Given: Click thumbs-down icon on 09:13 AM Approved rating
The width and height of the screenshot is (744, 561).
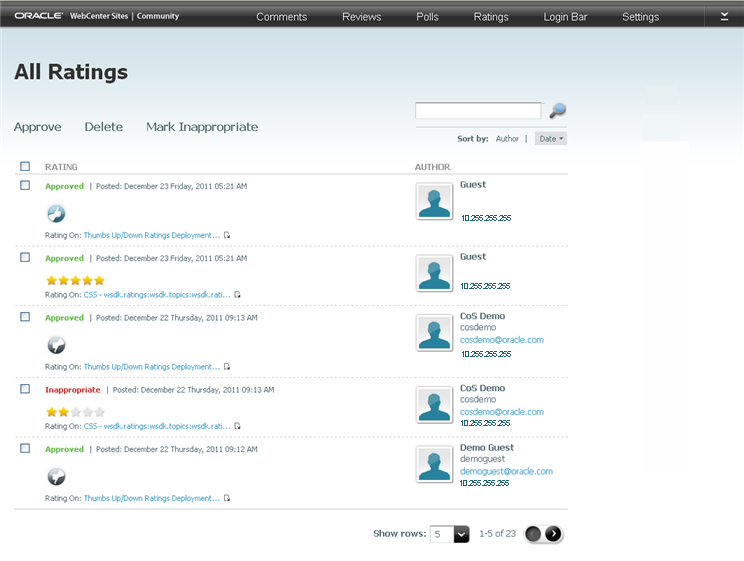Looking at the screenshot, I should click(x=56, y=345).
